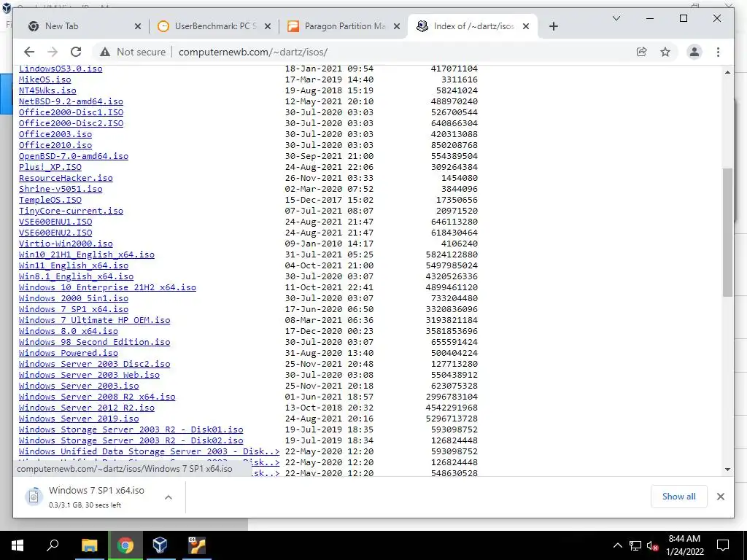Click Windows 7 Ultimate HP OEM.iso link

94,321
